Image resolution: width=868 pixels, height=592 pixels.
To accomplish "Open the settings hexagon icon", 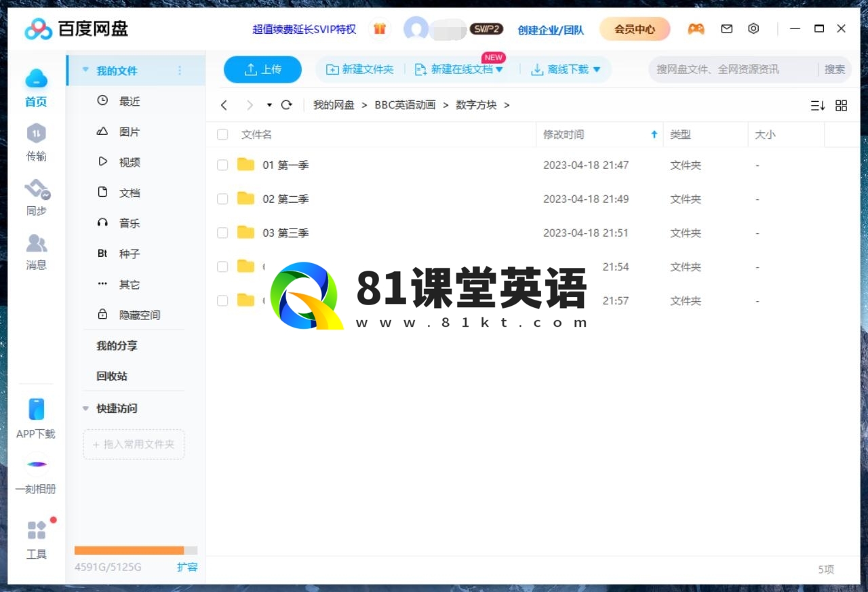I will tap(753, 28).
